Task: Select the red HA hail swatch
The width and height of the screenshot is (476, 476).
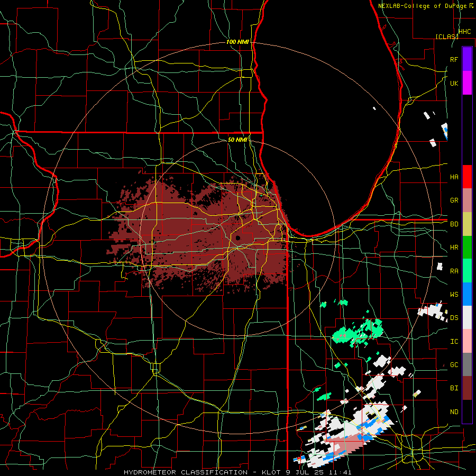Action: pyautogui.click(x=467, y=177)
